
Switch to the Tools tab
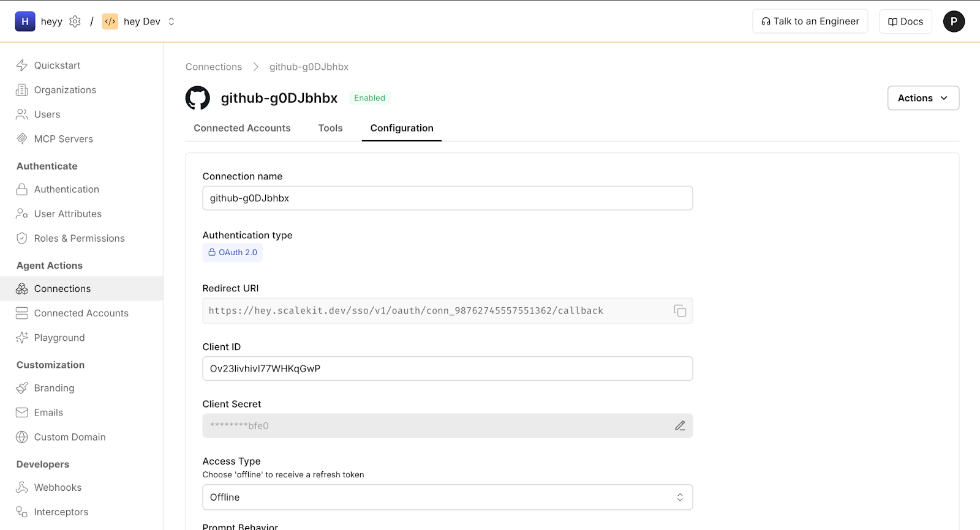point(330,128)
